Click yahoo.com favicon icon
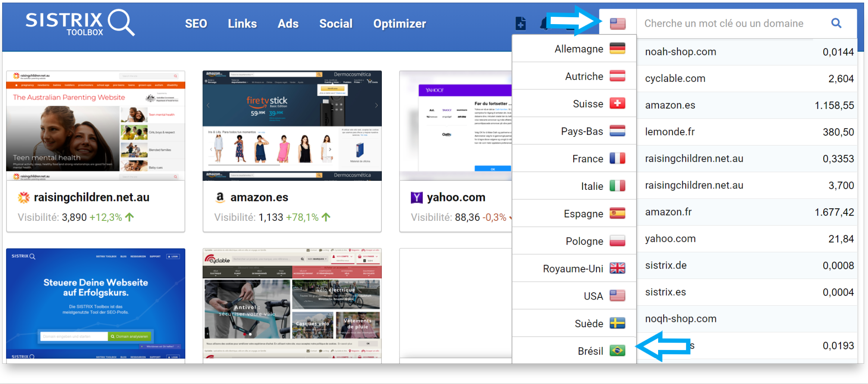The image size is (868, 384). [417, 198]
